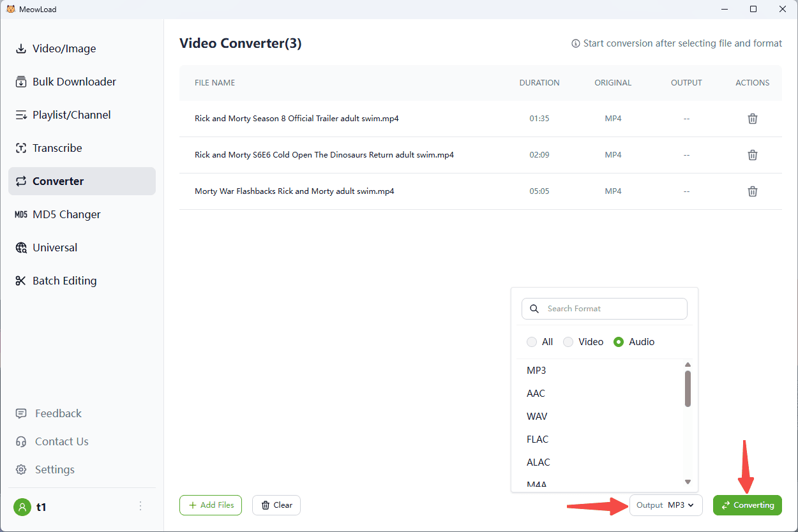
Task: Start conversion with the Converting button
Action: (x=747, y=505)
